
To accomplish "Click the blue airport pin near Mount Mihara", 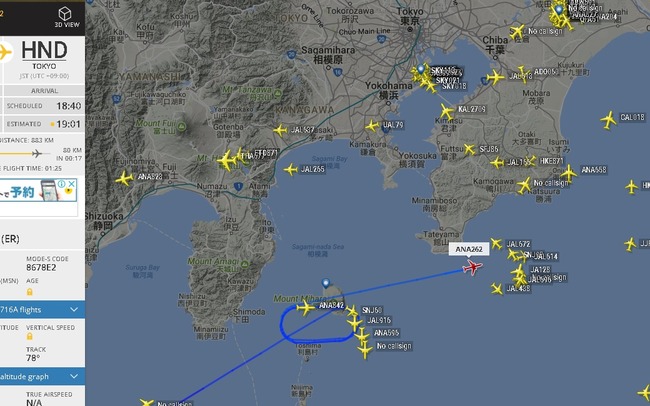I will (326, 283).
